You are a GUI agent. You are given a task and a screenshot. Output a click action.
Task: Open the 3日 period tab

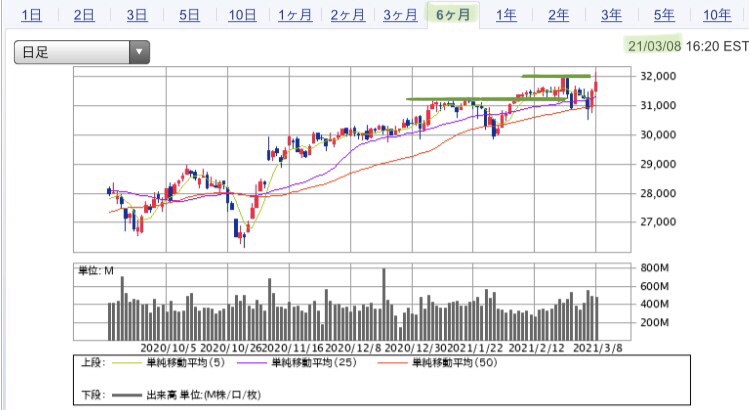point(137,15)
